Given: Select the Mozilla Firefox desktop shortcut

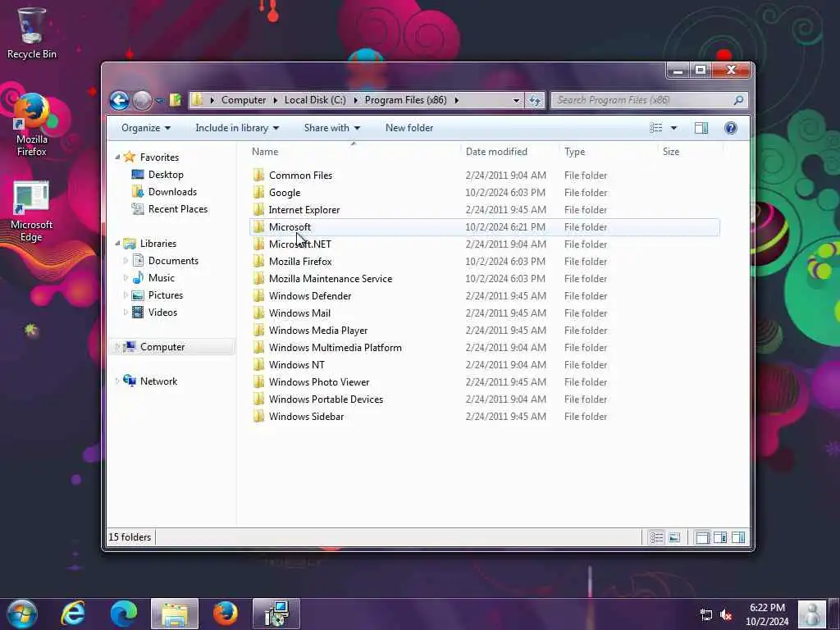Looking at the screenshot, I should [x=32, y=126].
